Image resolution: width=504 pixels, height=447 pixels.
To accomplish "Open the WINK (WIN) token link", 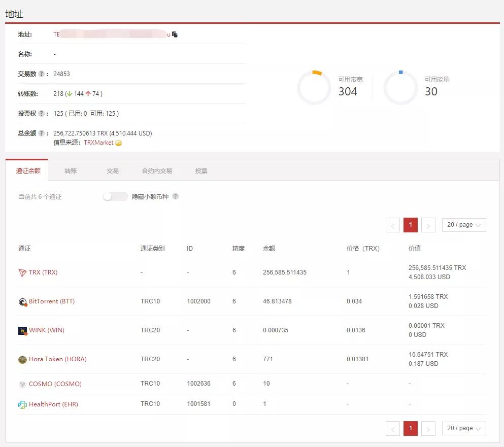I will [x=46, y=330].
